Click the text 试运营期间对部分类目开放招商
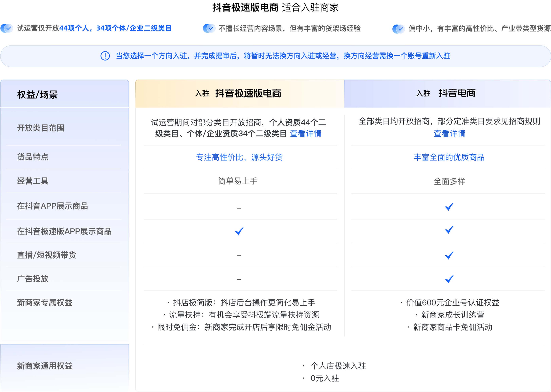Screen dimensions: 551x392 206,122
